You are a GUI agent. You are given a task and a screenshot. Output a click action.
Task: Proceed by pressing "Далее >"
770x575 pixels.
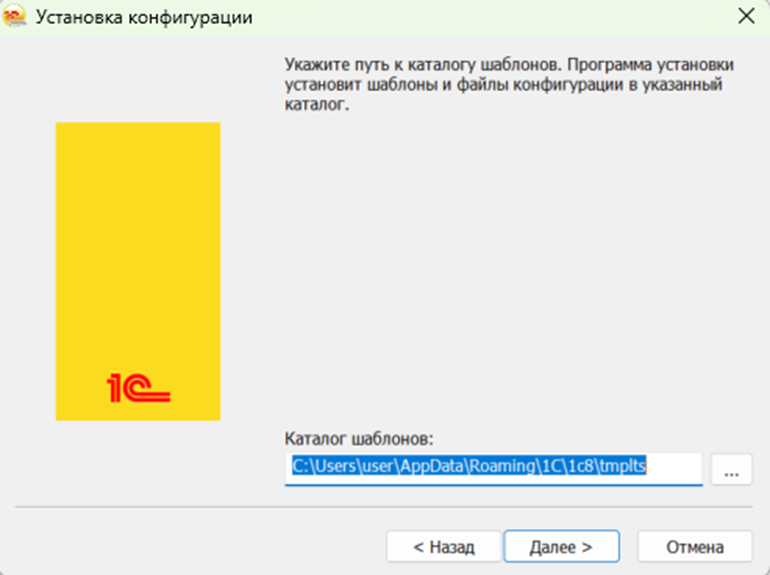tap(561, 547)
